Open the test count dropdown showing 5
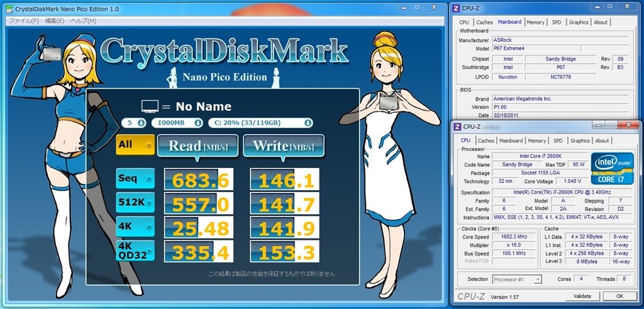Screen dimensions: 644x309 134,122
